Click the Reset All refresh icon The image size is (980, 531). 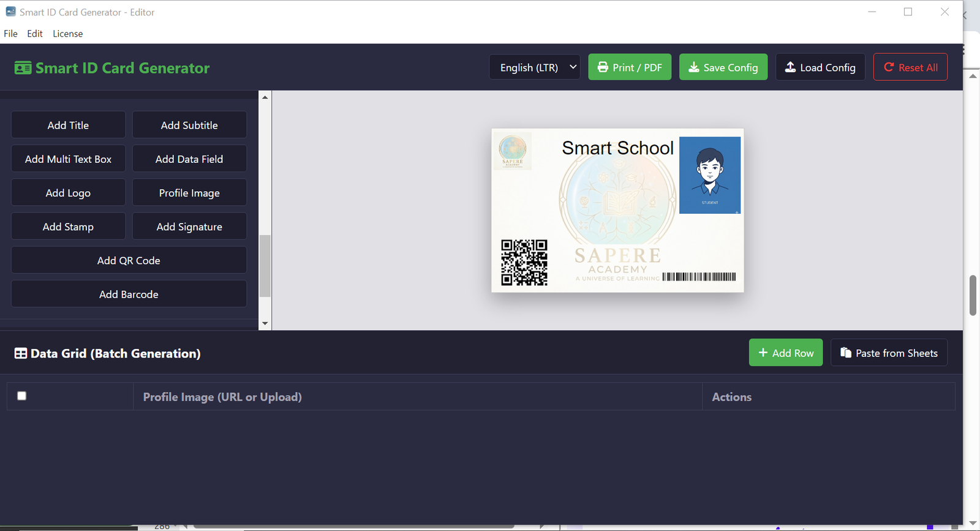pos(888,67)
